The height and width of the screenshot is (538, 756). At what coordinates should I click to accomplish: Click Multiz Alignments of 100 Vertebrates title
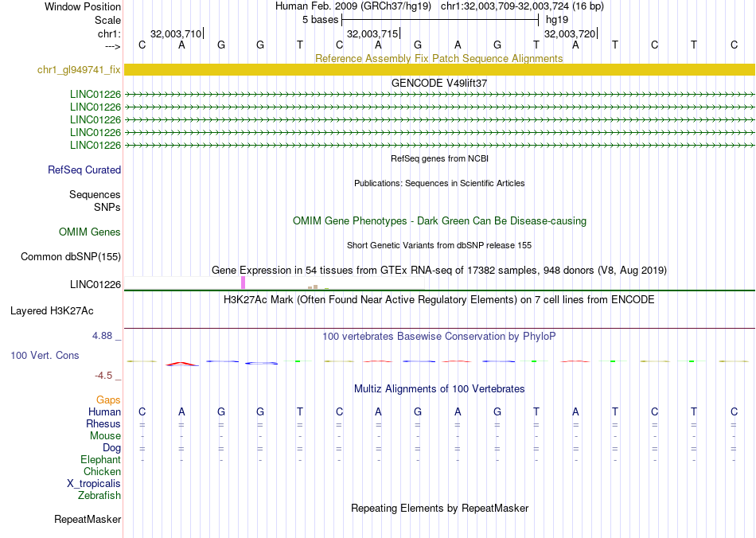click(439, 388)
